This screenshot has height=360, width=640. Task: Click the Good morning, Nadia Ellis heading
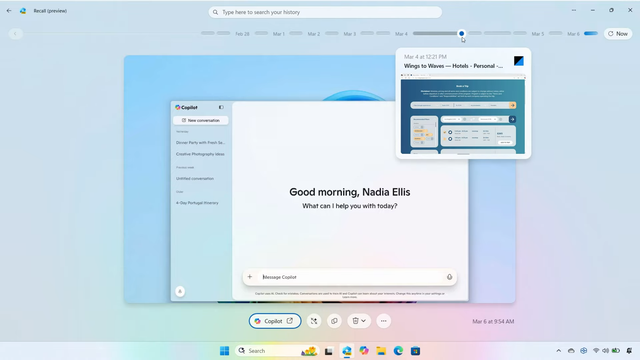coord(350,192)
